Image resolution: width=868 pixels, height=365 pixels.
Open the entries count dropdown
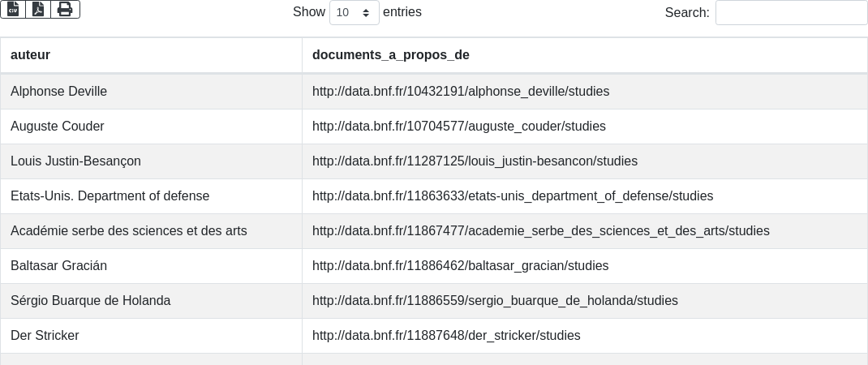[355, 12]
